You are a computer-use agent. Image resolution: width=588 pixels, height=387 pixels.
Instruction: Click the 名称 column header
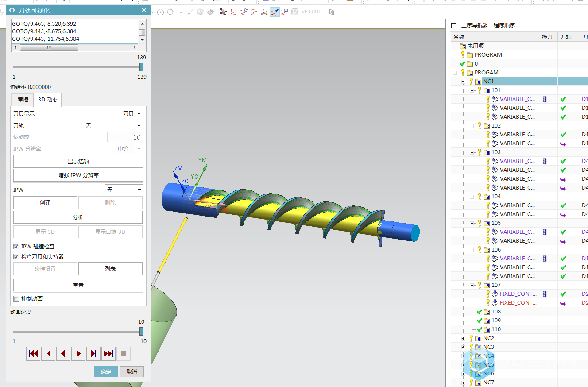tap(495, 37)
